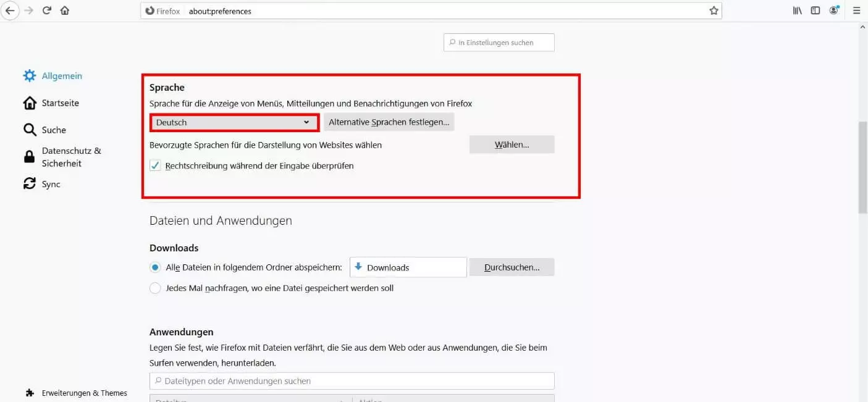Bookmark this page with the star icon
868x402 pixels.
click(714, 10)
